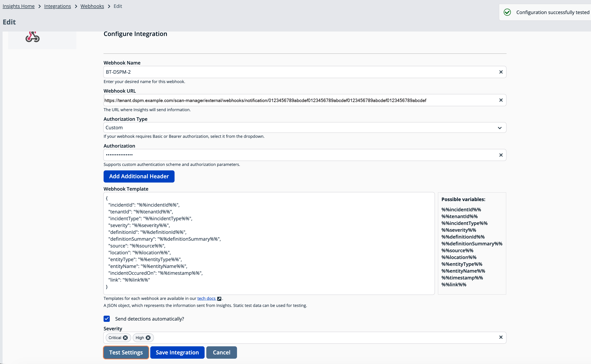Screen dimensions: 591x364
Task: Click the %%entityType%% variable
Action: pos(462,264)
